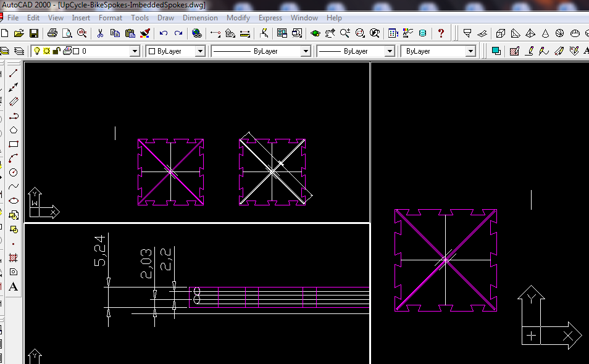Screen dimensions: 589x364
Task: Open the Format menu
Action: click(110, 18)
